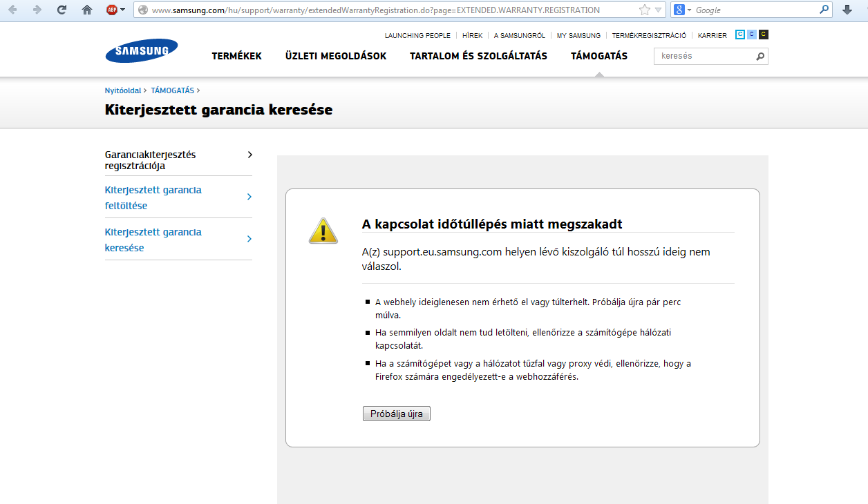Viewport: 868px width, 504px height.
Task: Click the error heading A kapcsolat időtúllépés
Action: pyautogui.click(x=492, y=224)
